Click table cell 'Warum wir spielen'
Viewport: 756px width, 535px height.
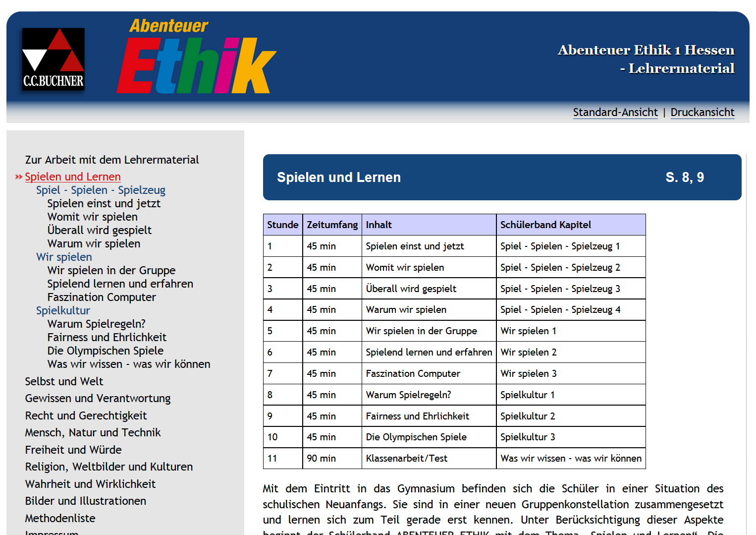pos(429,309)
